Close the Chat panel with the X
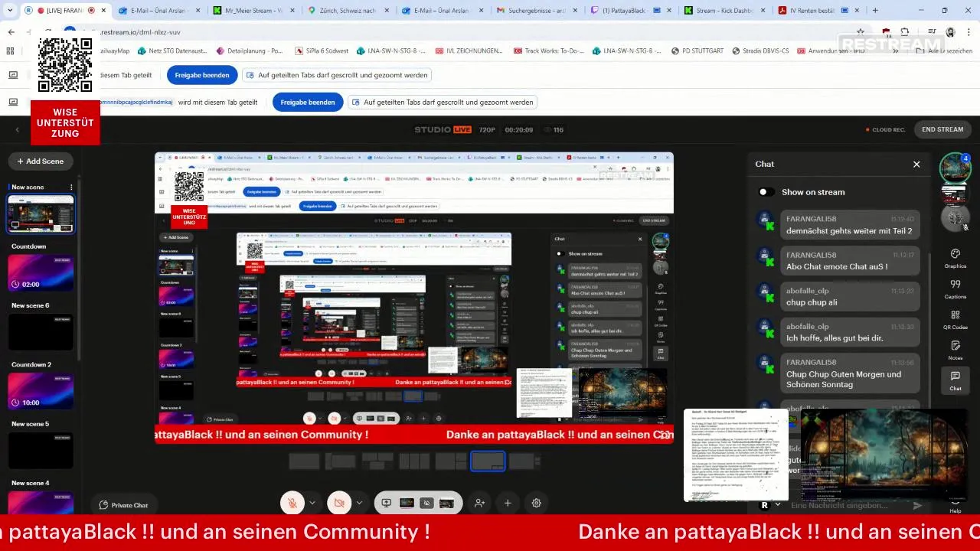980x551 pixels. click(916, 164)
